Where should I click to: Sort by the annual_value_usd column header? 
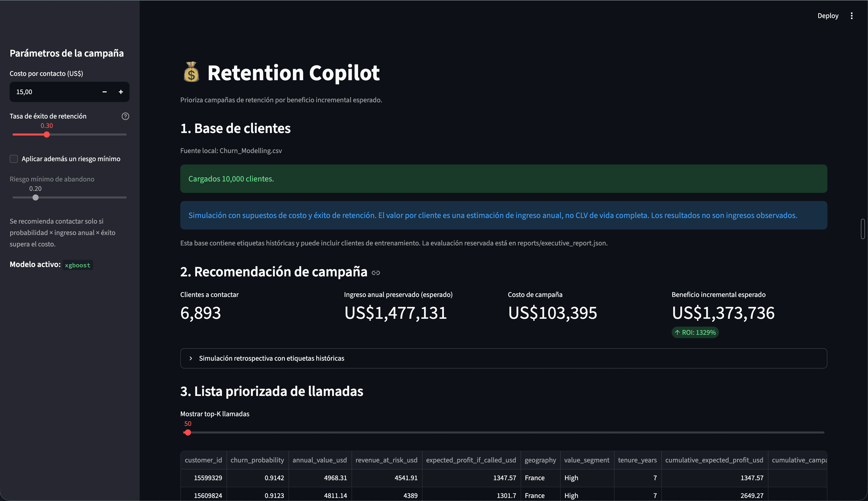coord(320,460)
